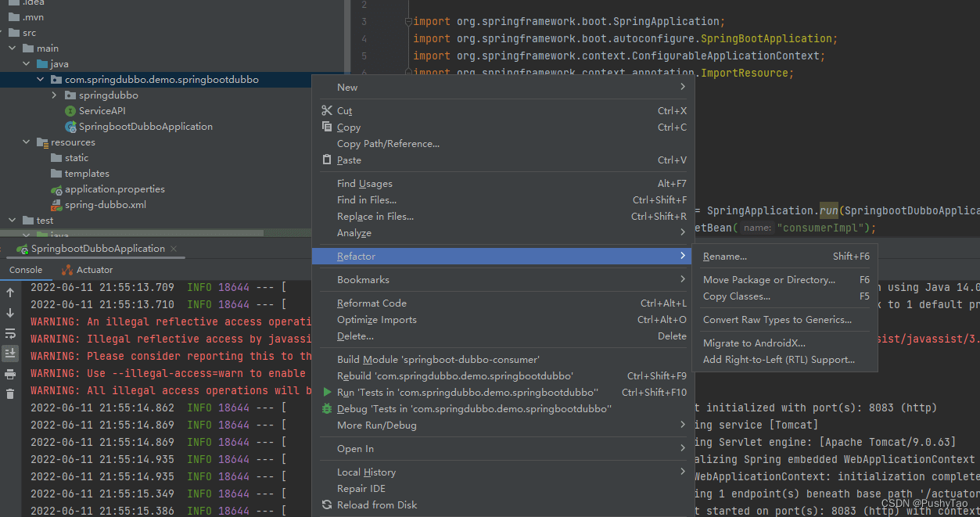Collapse the resources folder in project tree
Screen dimensions: 980x517
click(26, 142)
